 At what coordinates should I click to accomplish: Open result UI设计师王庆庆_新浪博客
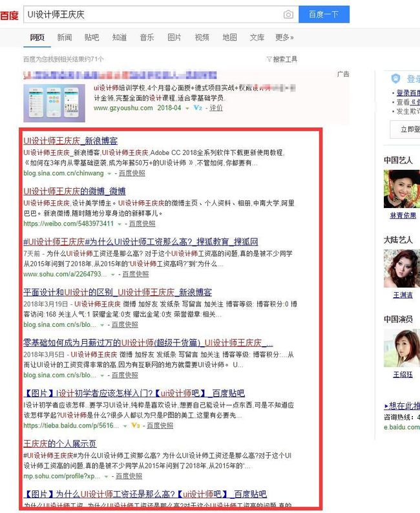pos(70,141)
